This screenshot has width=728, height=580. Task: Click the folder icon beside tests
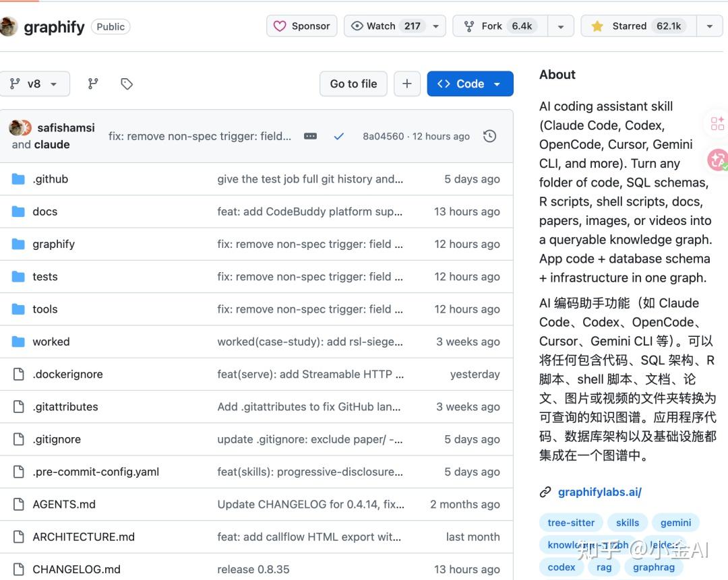point(18,277)
